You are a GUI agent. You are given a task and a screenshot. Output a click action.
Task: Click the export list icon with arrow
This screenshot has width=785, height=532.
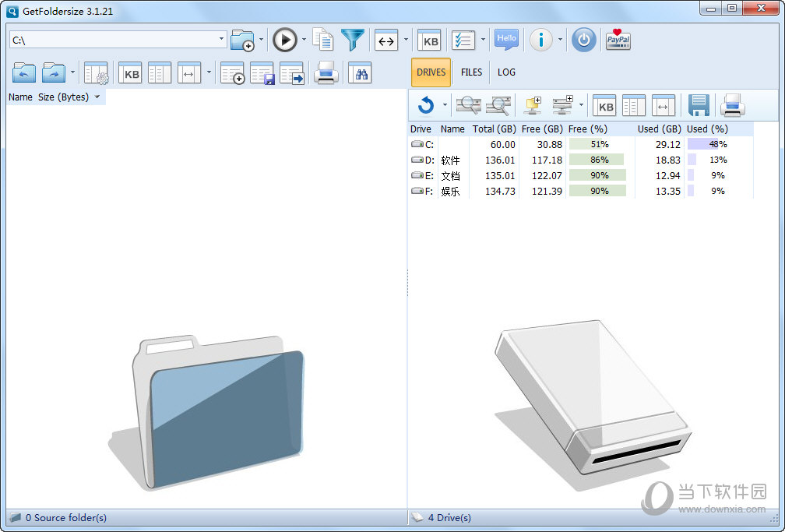click(x=292, y=73)
